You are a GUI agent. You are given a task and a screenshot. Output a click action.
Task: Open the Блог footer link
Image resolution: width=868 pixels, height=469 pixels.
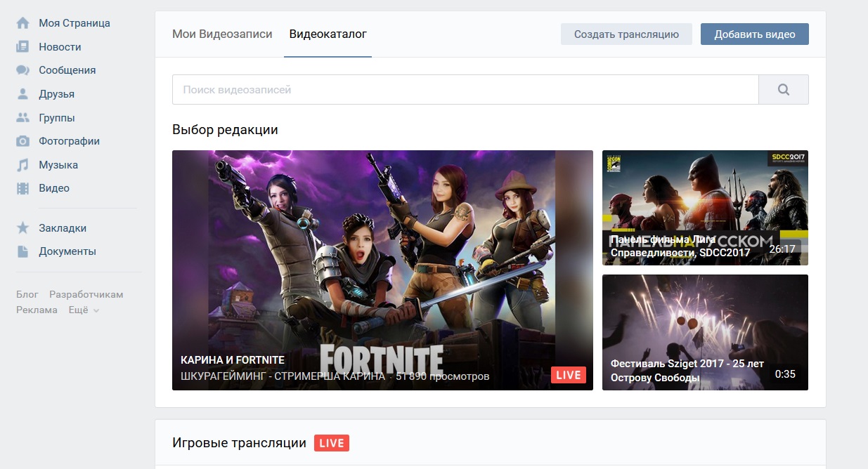click(27, 294)
